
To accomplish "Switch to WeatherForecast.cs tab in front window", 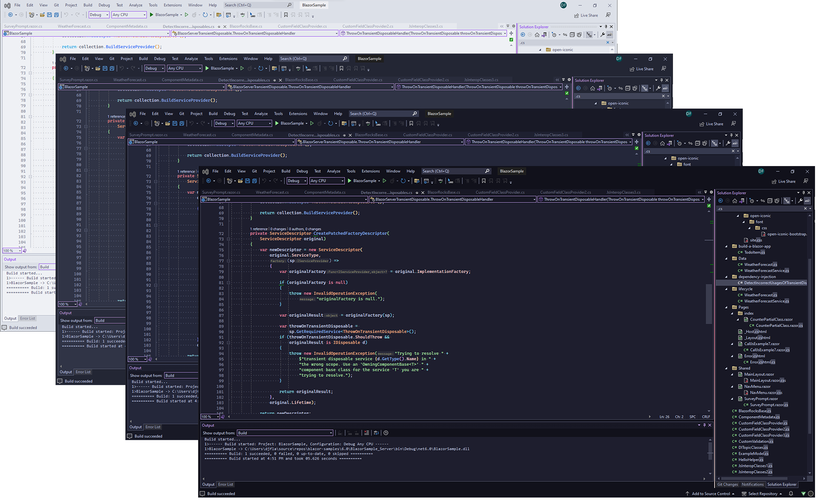I will (272, 193).
